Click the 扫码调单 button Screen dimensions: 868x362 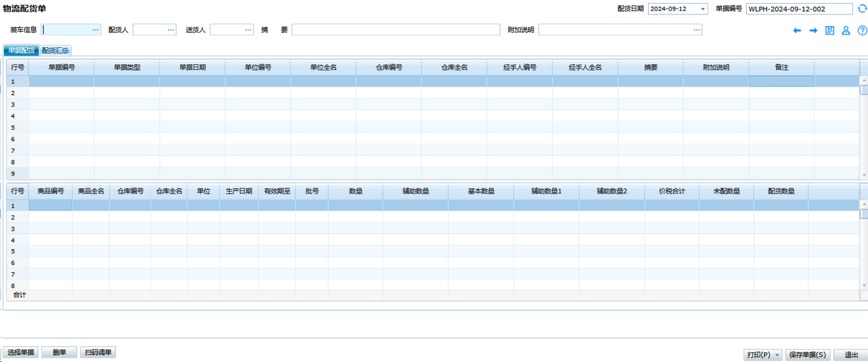[x=98, y=353]
